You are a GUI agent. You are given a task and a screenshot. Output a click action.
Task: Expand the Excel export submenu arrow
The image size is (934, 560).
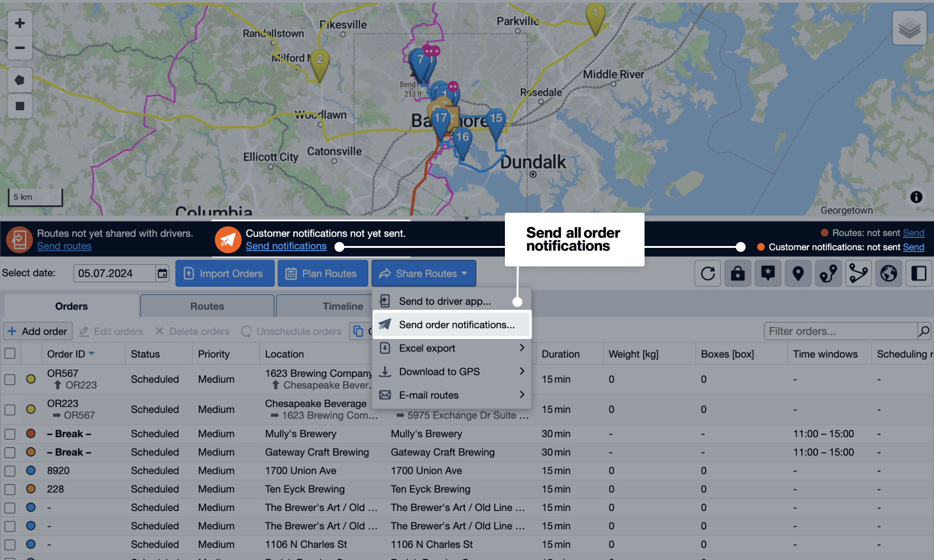(522, 348)
